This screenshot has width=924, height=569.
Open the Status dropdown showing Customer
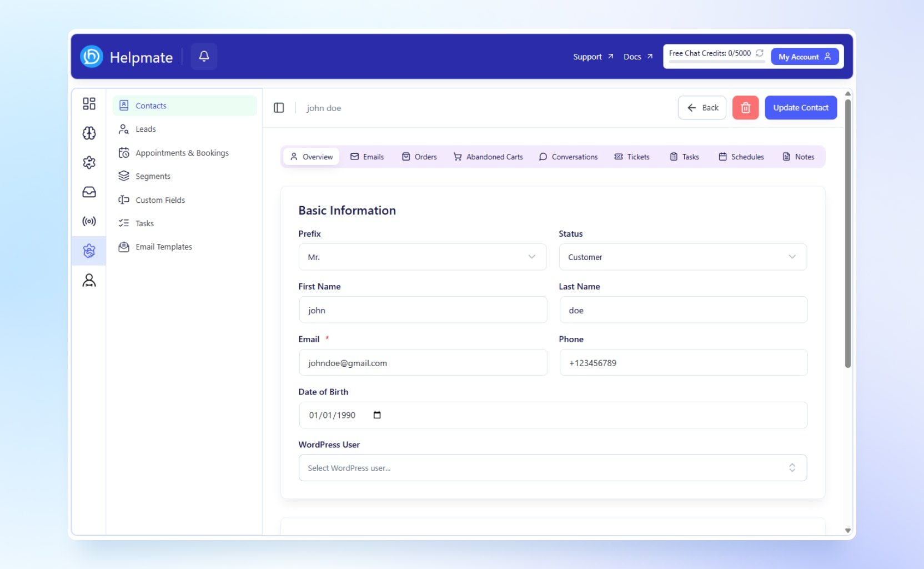[682, 257]
